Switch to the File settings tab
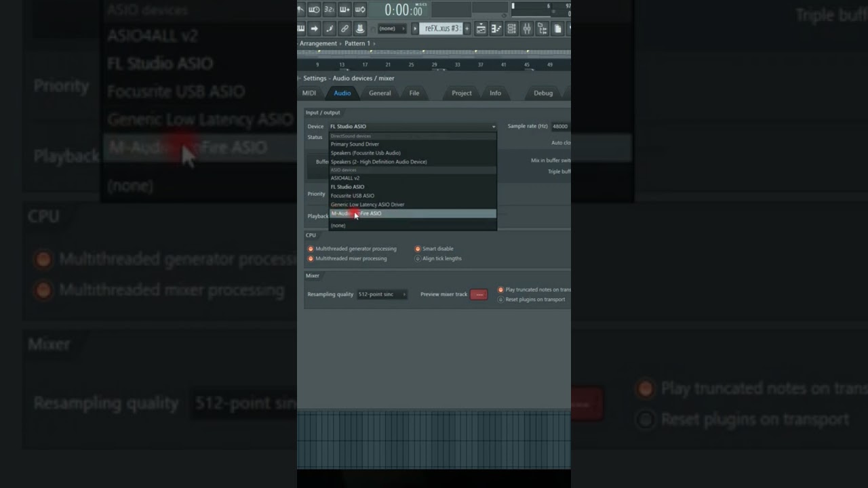This screenshot has height=488, width=868. click(x=414, y=94)
